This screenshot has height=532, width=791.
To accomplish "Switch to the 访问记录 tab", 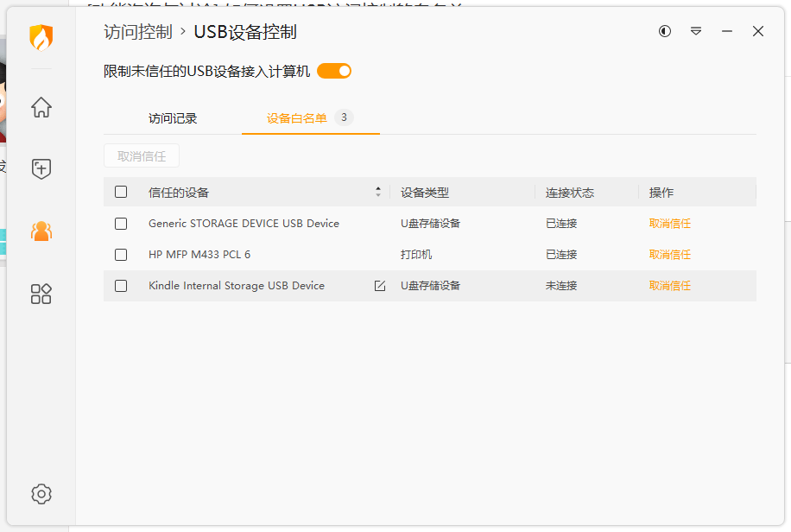I will tap(173, 118).
